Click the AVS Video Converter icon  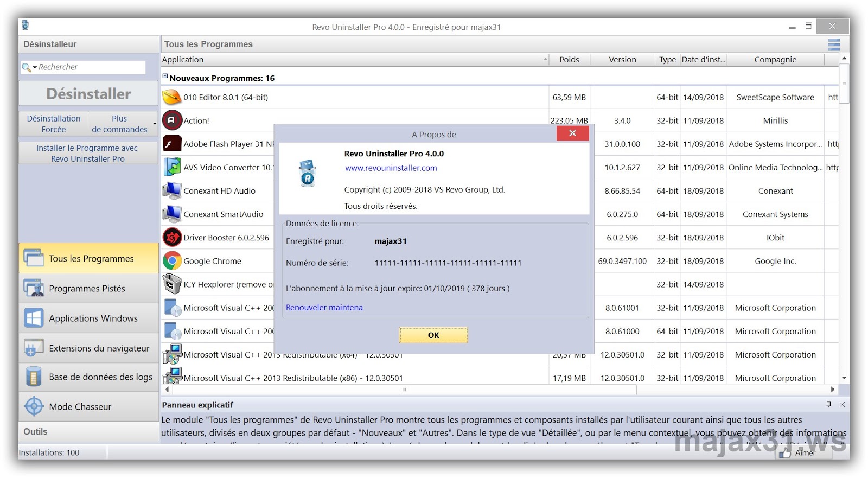[172, 167]
